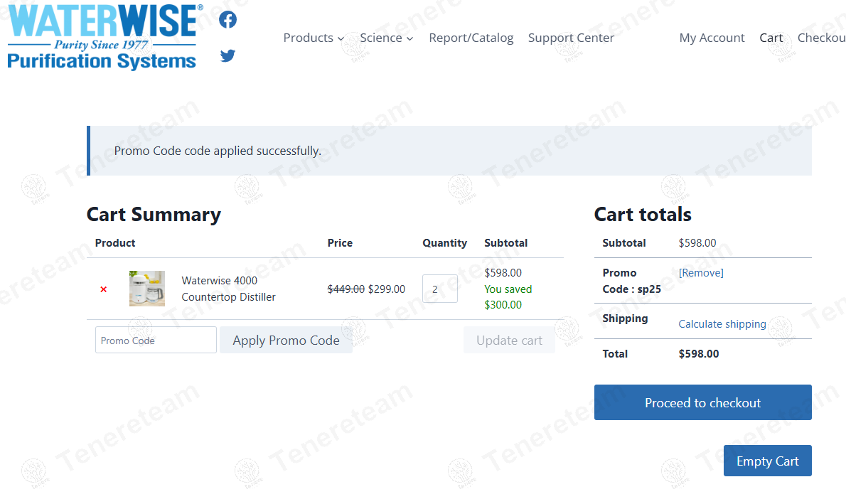Open the My Account page
The width and height of the screenshot is (846, 504).
(x=712, y=38)
